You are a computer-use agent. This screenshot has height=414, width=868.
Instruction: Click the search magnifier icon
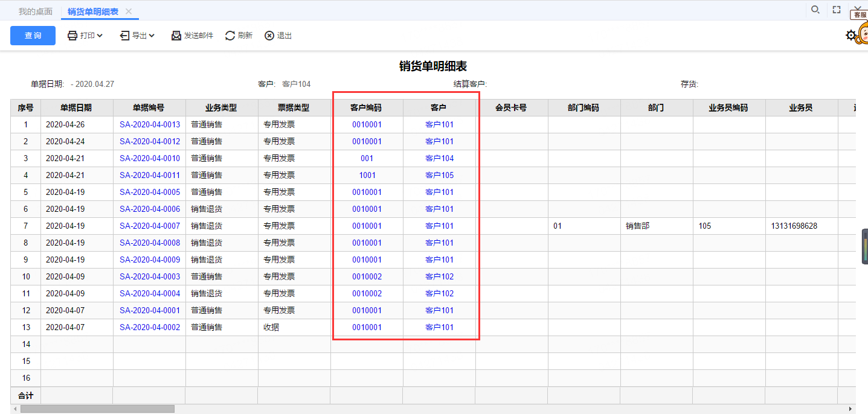coord(815,10)
